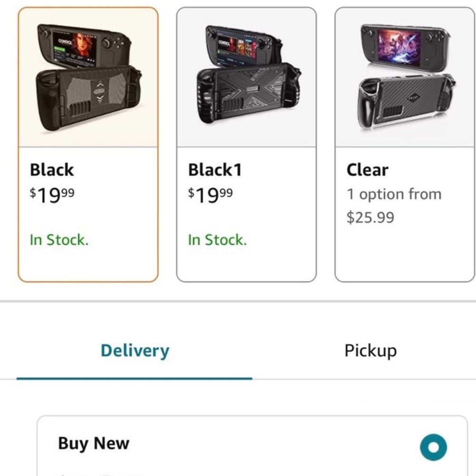
Task: Click the "Black" variant name label
Action: 52,170
